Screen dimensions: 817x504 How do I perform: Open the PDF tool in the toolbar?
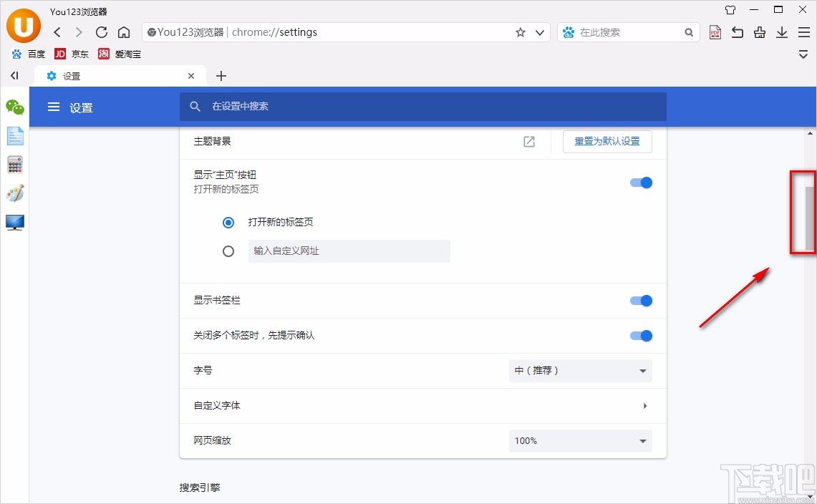pos(715,32)
